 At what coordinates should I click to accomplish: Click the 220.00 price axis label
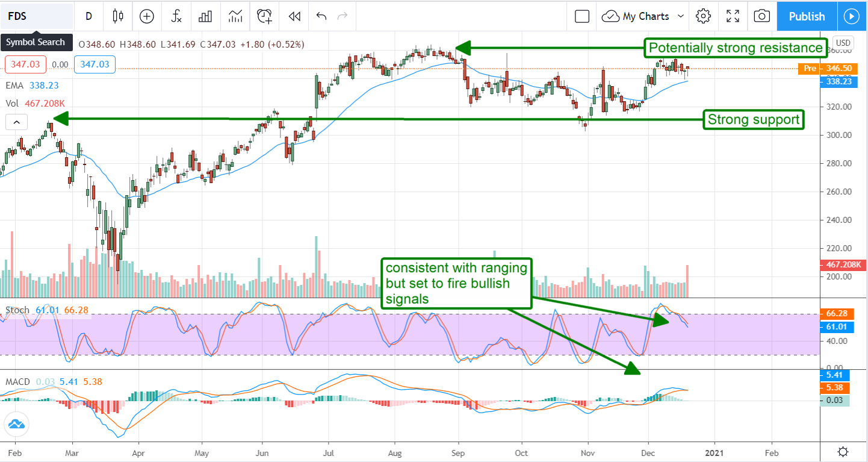tap(839, 248)
